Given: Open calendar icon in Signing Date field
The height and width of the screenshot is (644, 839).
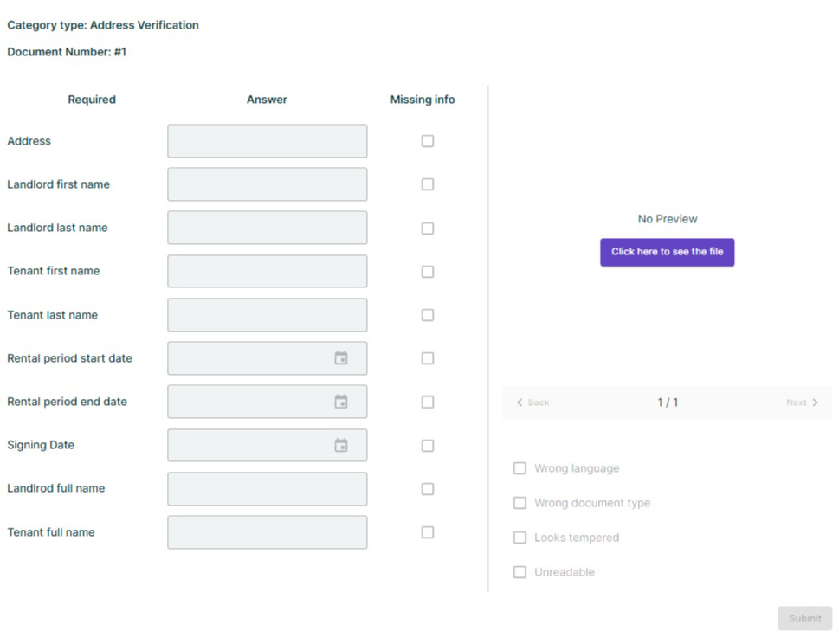Looking at the screenshot, I should [341, 445].
